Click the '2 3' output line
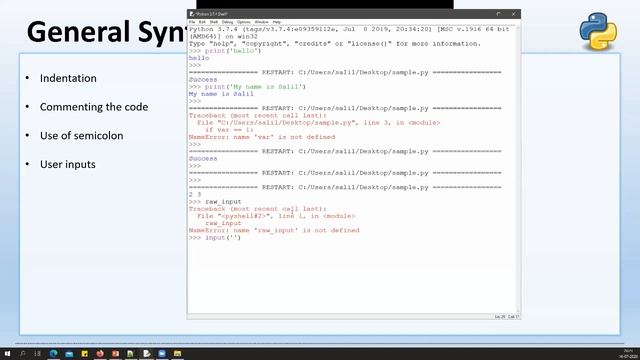 (195, 195)
